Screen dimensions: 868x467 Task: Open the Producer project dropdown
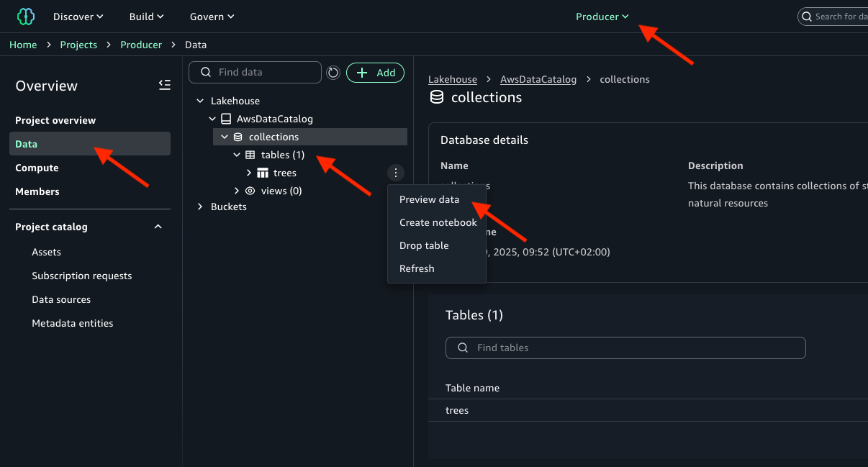tap(602, 16)
